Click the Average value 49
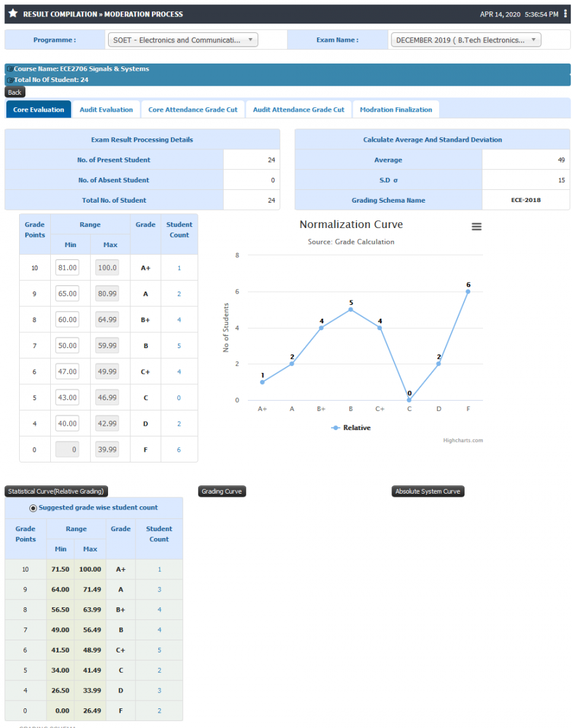The width and height of the screenshot is (572, 728). tap(561, 159)
